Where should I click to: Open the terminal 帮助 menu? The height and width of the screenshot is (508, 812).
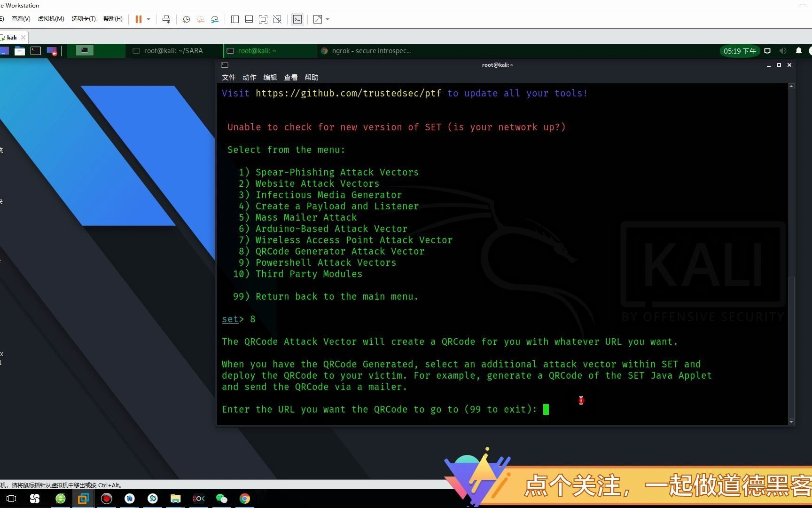(x=312, y=77)
